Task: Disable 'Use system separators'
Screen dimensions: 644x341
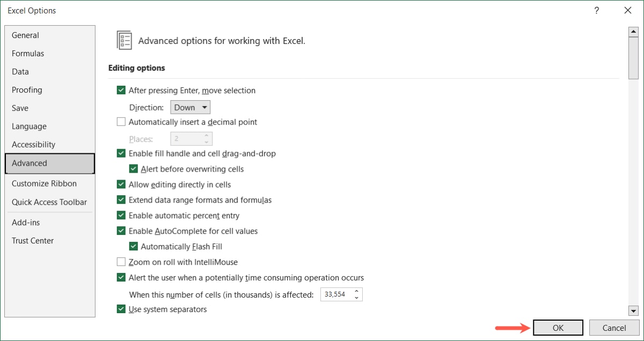Action: tap(121, 309)
